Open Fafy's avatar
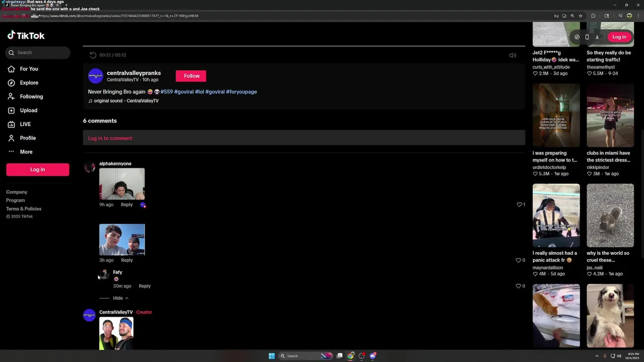This screenshot has height=362, width=644. [x=104, y=275]
